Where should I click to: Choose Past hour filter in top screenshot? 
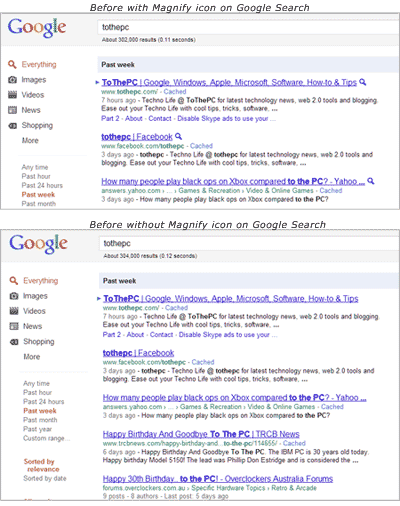(x=36, y=176)
